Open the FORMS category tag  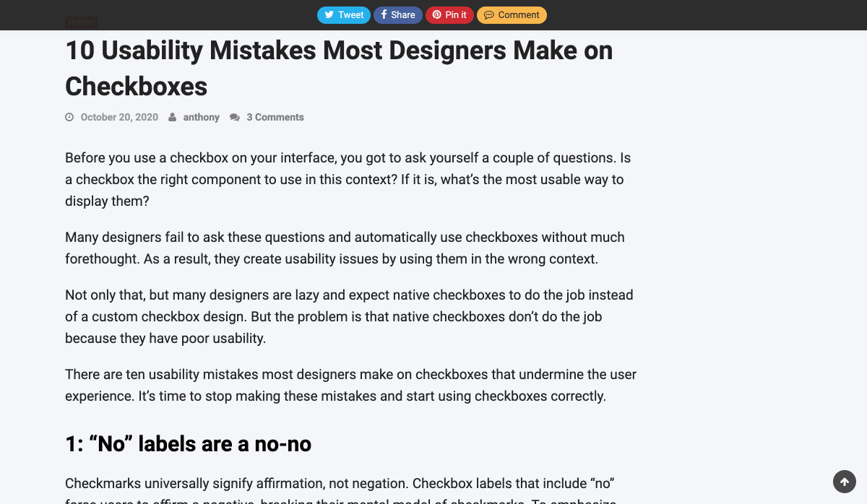(x=80, y=23)
